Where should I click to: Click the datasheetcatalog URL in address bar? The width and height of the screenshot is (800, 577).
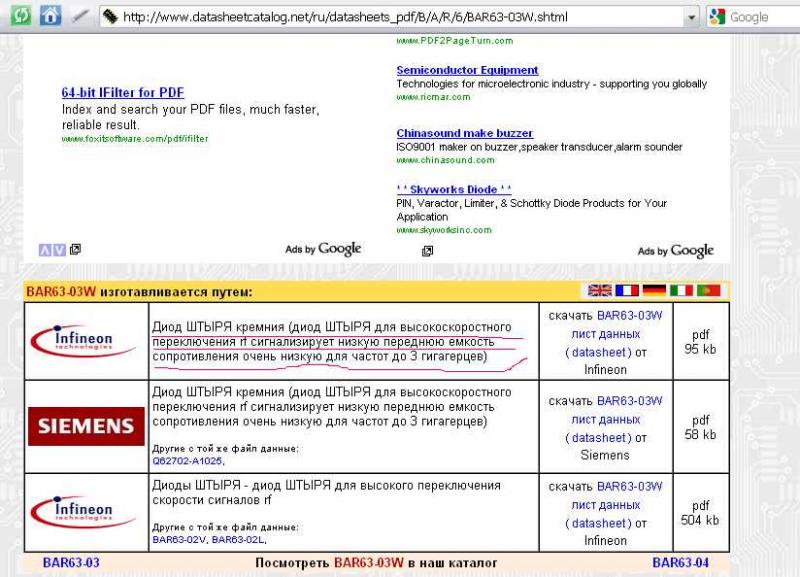tap(345, 17)
